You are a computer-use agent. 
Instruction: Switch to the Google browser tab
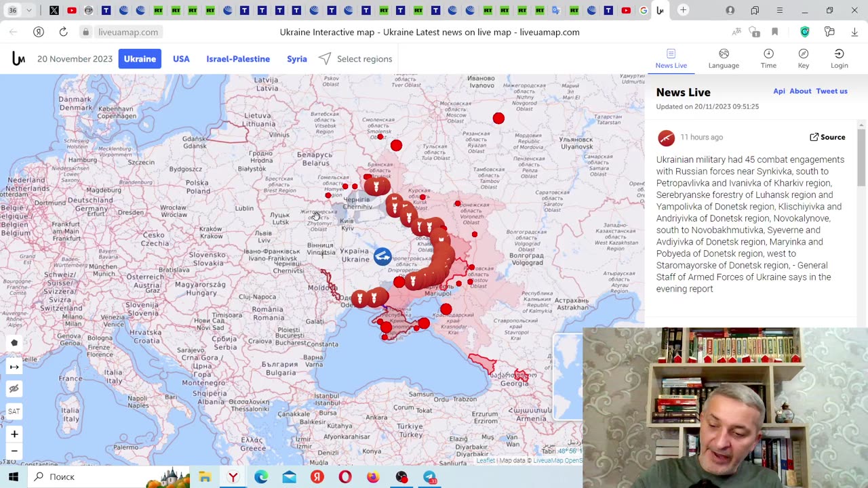[x=643, y=10]
